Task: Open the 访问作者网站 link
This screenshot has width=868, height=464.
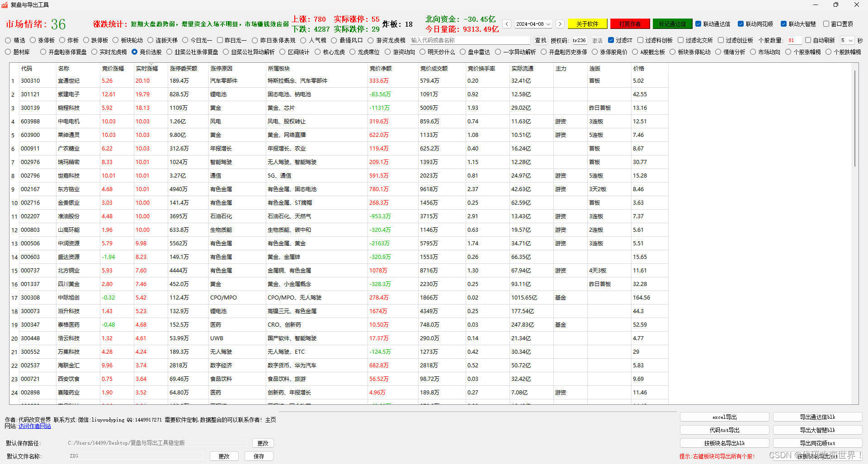Action: (35, 426)
